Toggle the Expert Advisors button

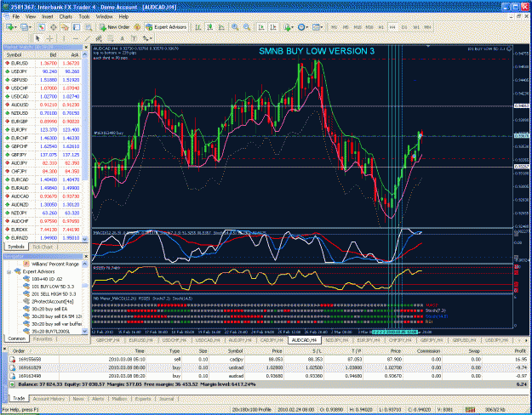[166, 27]
